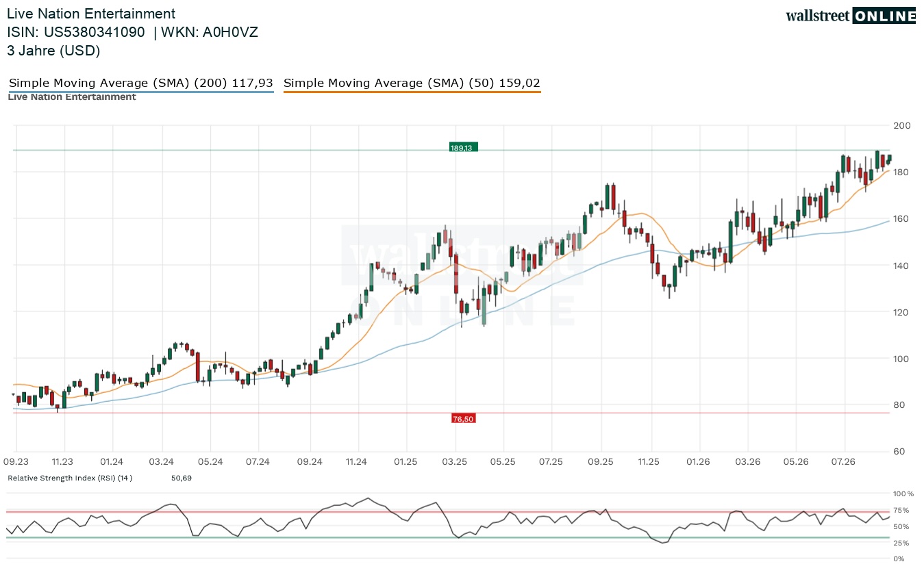
Task: Click the green 189,13 high price marker
Action: point(464,147)
